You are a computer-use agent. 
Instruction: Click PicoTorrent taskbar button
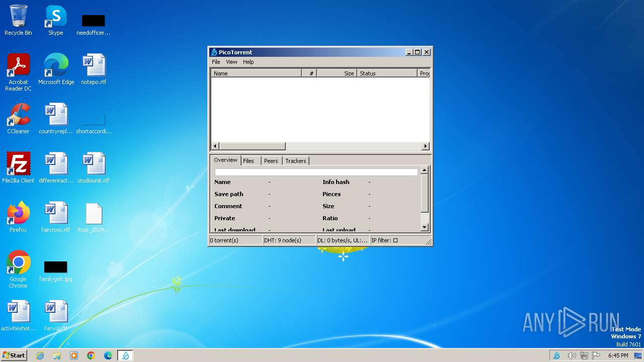coord(125,355)
